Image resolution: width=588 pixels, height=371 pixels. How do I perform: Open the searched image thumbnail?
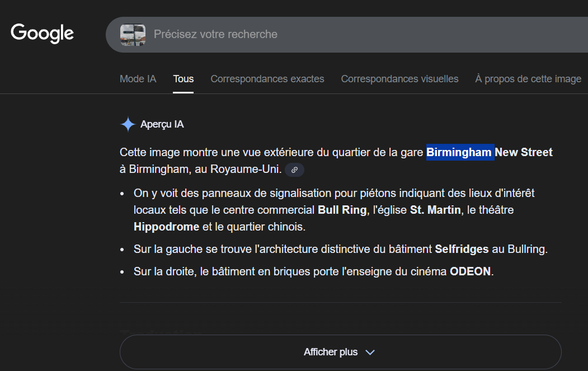[133, 35]
